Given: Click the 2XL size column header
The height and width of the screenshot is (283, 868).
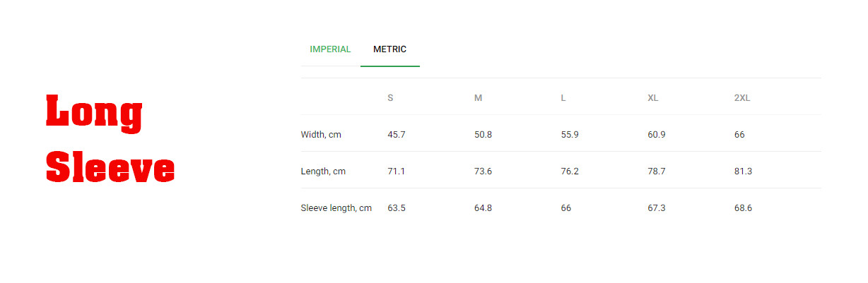Looking at the screenshot, I should pos(742,98).
